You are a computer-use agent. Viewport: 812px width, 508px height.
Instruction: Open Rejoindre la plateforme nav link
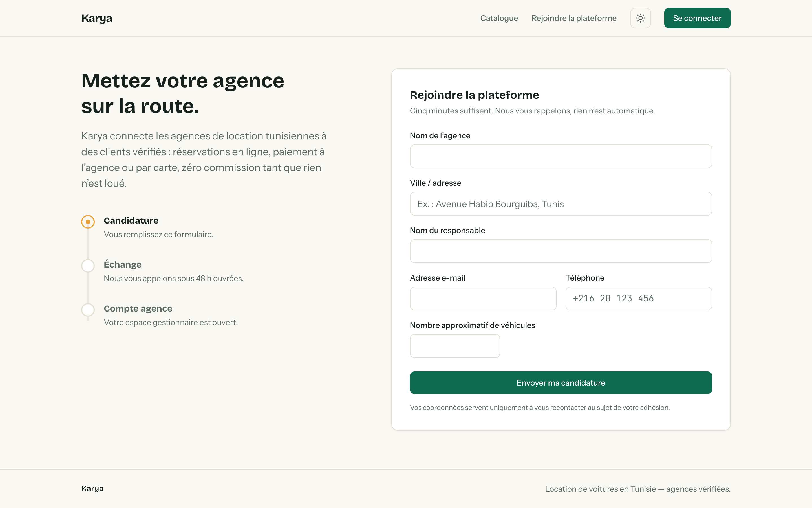pos(574,18)
